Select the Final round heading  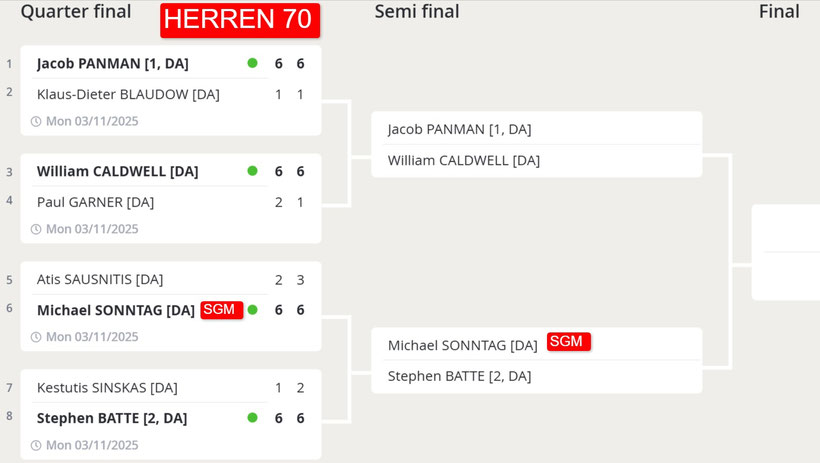tap(779, 12)
